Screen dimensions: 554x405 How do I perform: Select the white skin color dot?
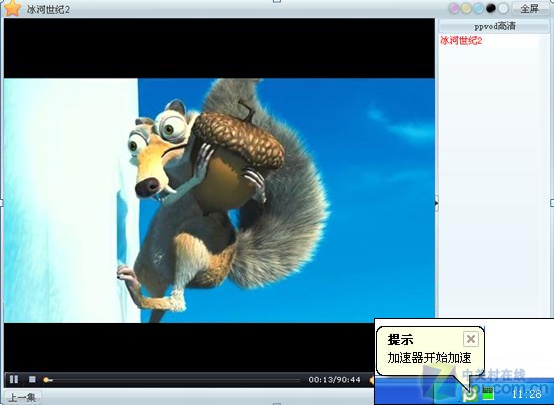pos(503,8)
